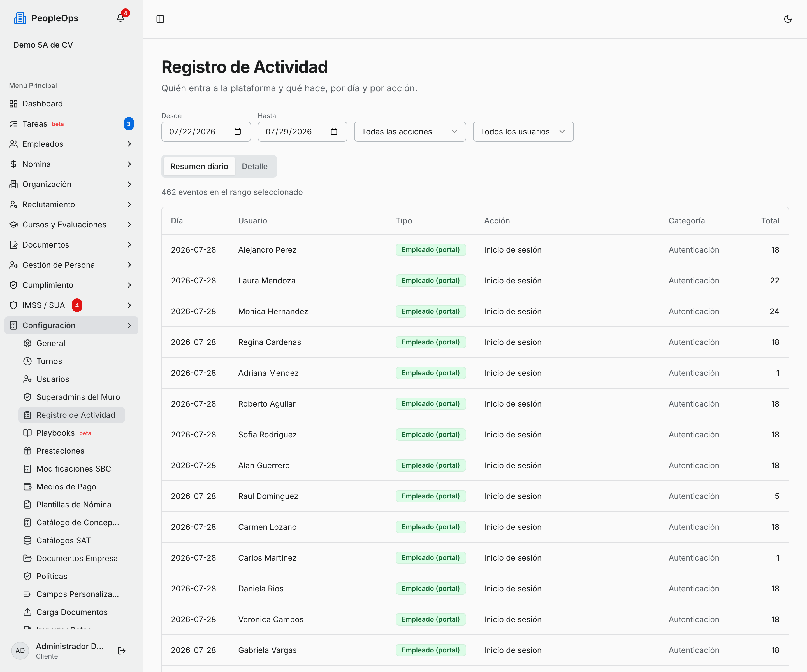Image resolution: width=807 pixels, height=672 pixels.
Task: Click the logout icon beside Administrador
Action: click(x=121, y=650)
